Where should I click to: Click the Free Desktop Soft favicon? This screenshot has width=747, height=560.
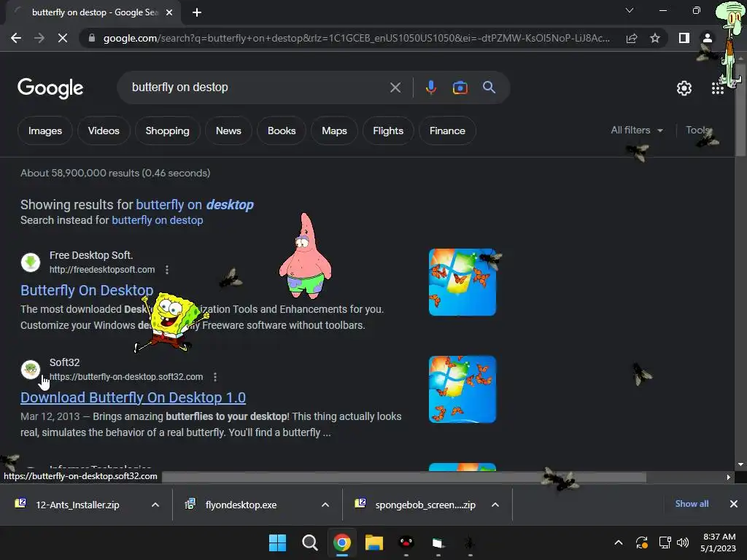pos(31,262)
